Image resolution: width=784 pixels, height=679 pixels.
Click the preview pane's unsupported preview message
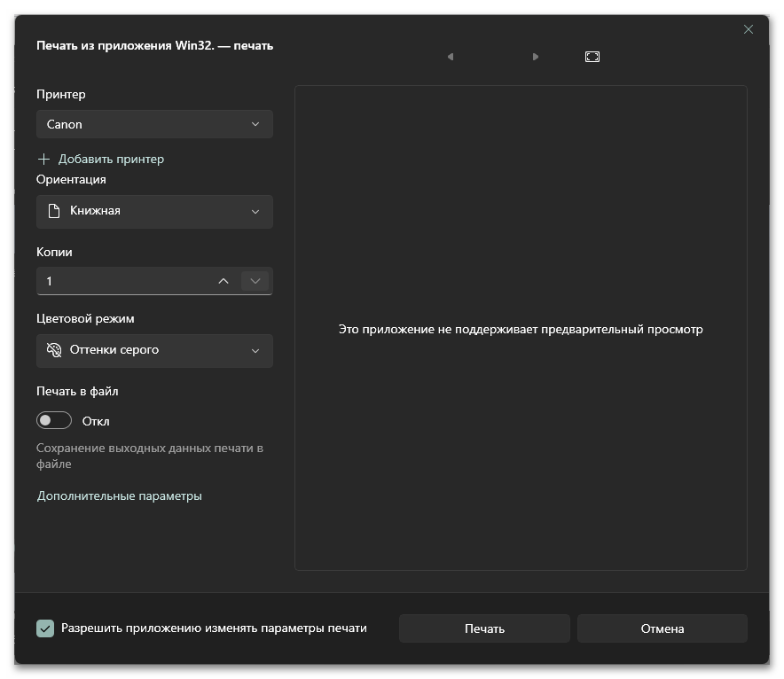(521, 329)
